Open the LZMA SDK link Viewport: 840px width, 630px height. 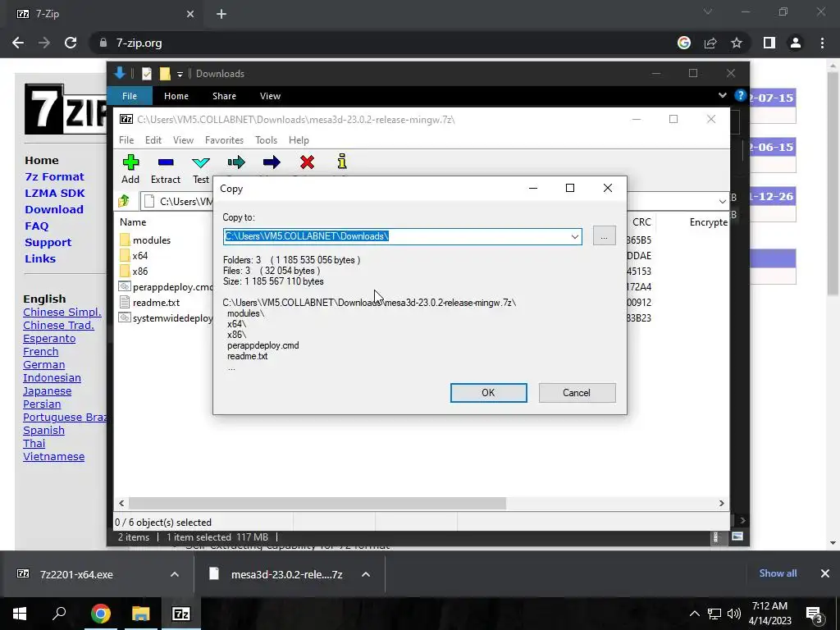coord(55,193)
